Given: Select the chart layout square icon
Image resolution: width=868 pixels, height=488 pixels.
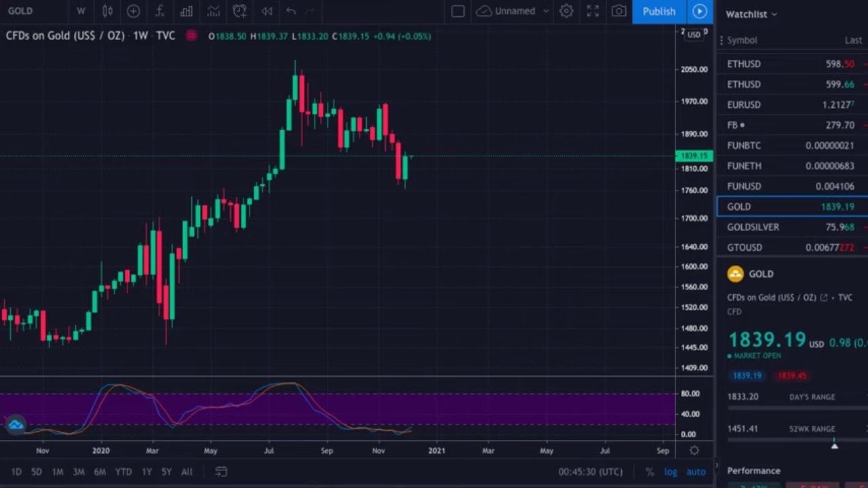Looking at the screenshot, I should pos(458,11).
